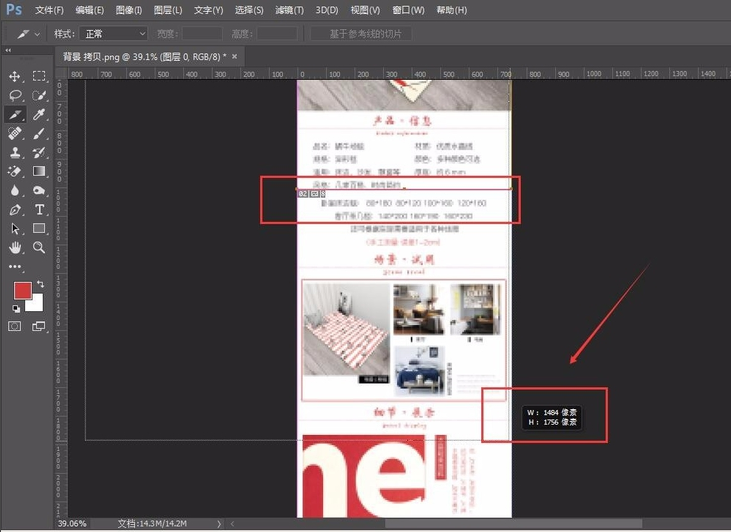Viewport: 731px width, 532px height.
Task: Select the Lasso tool
Action: pos(15,95)
